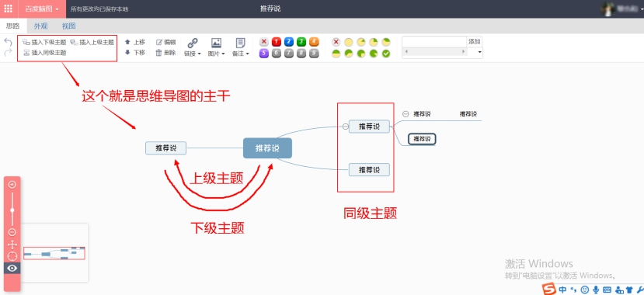Delete the selected node with 删除
644x295 pixels.
point(166,53)
